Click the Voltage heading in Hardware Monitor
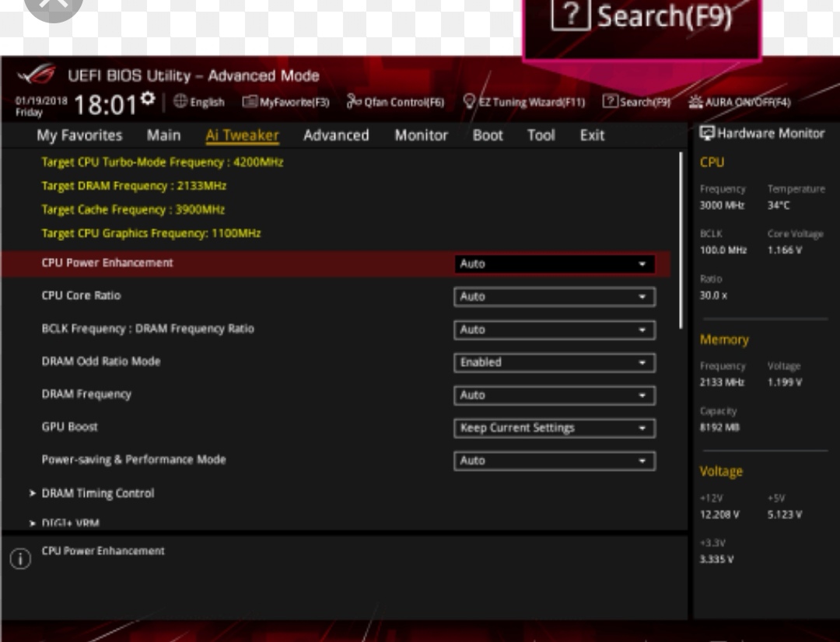The image size is (840, 642). point(721,471)
